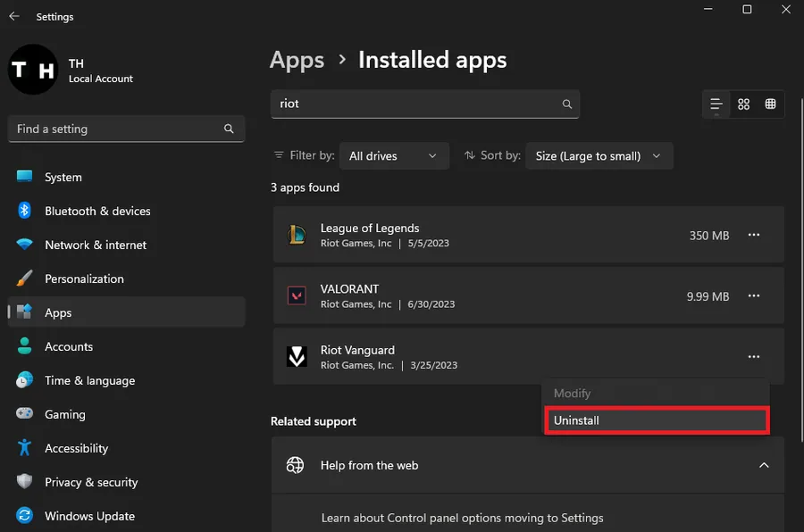The height and width of the screenshot is (532, 804).
Task: Open System settings
Action: (x=126, y=177)
